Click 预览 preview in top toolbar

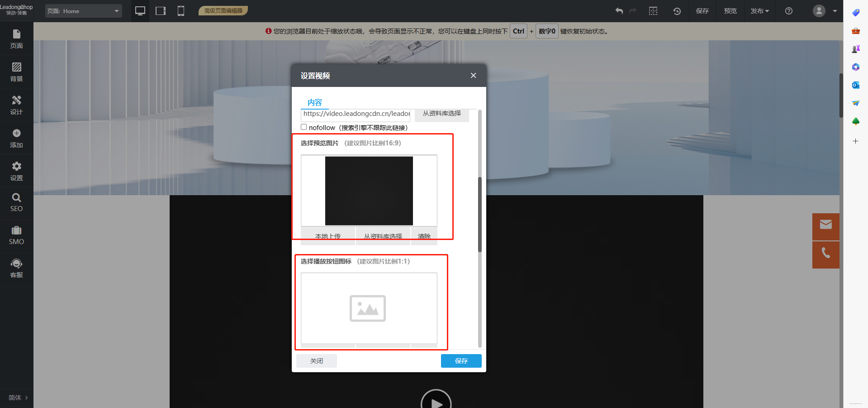(x=730, y=11)
